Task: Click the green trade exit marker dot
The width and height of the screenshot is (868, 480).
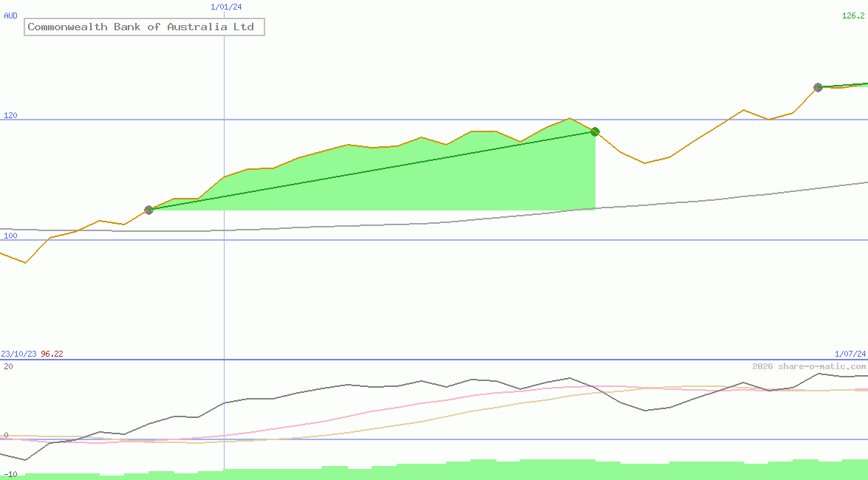Action: pos(595,131)
